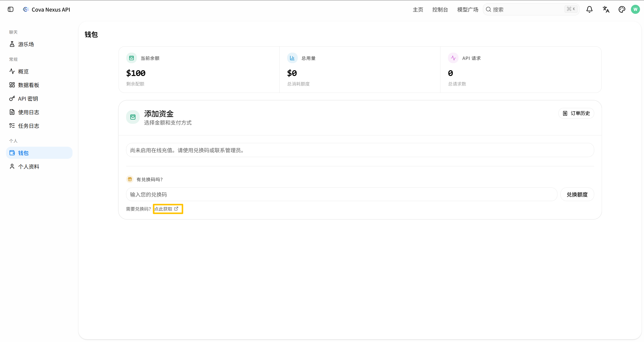Click the 需要兑换码? text
644x342 pixels.
139,209
